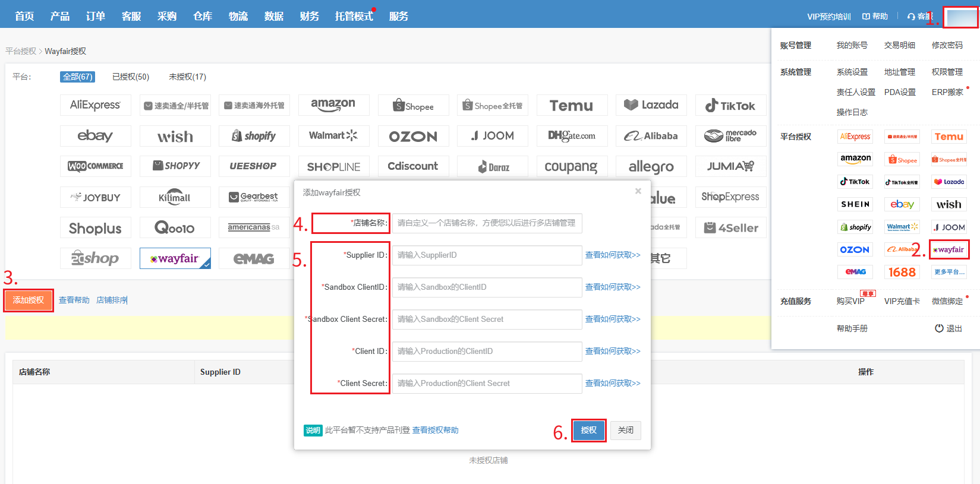Pick the SHOPLINE platform tile

[333, 166]
